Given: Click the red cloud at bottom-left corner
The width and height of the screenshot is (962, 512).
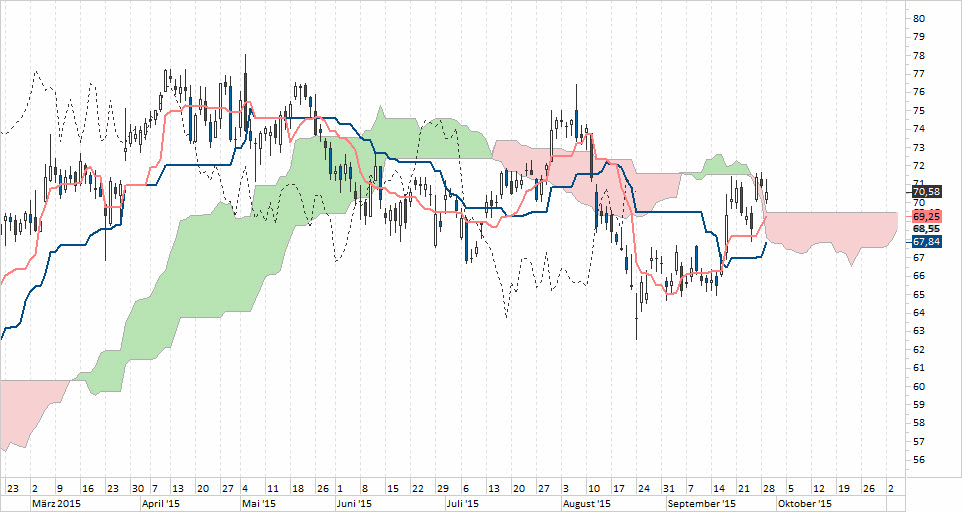Looking at the screenshot, I should (22, 410).
